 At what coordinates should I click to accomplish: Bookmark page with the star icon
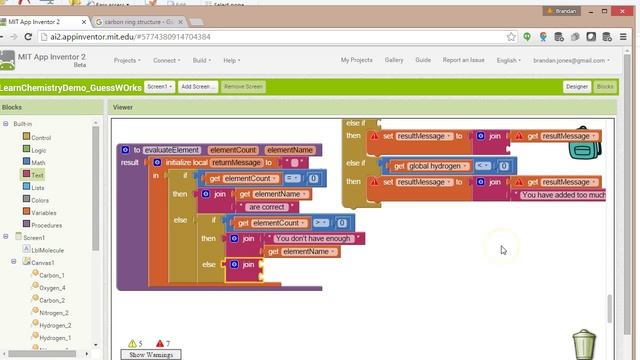coord(511,37)
